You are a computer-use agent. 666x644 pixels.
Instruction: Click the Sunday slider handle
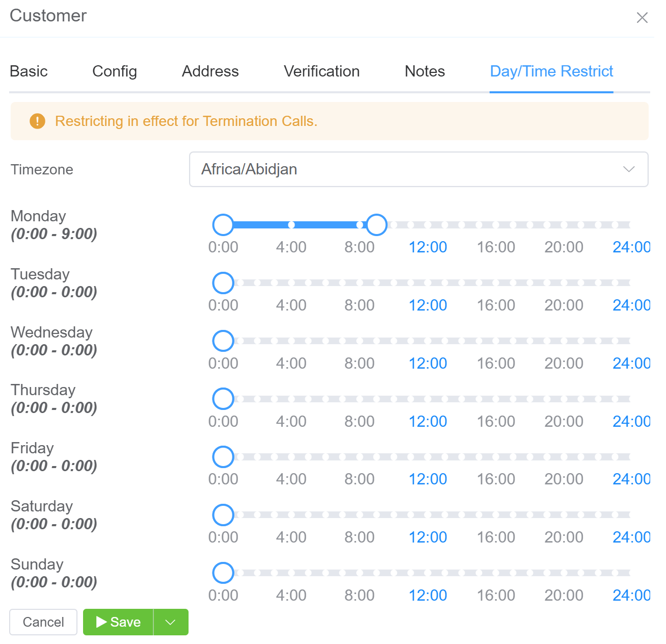click(223, 573)
